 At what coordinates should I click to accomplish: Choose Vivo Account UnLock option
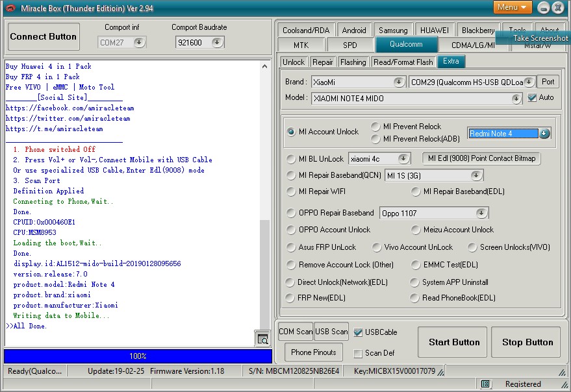click(x=377, y=247)
